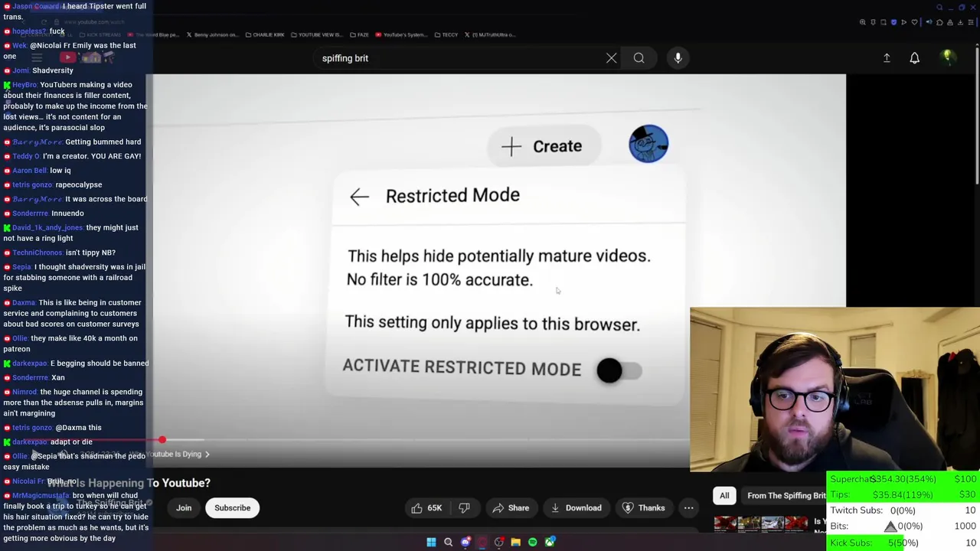Mute tab using browser speaker icon
The image size is (980, 551).
coord(929,22)
